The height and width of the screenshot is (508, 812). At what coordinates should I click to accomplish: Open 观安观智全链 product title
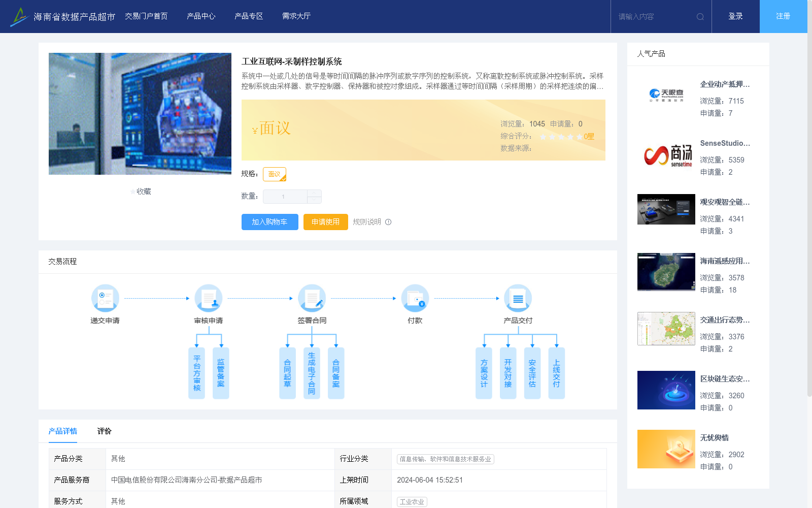(725, 202)
